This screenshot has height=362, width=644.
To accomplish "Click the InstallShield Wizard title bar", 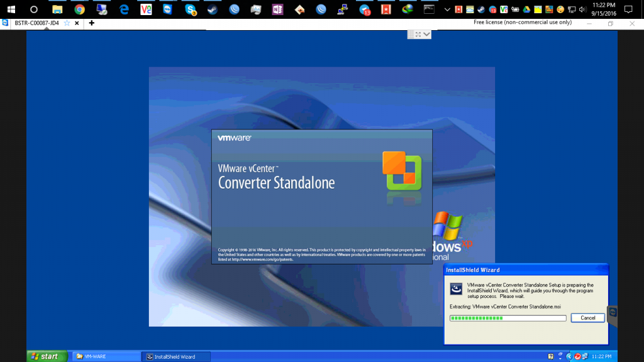I will coord(526,270).
